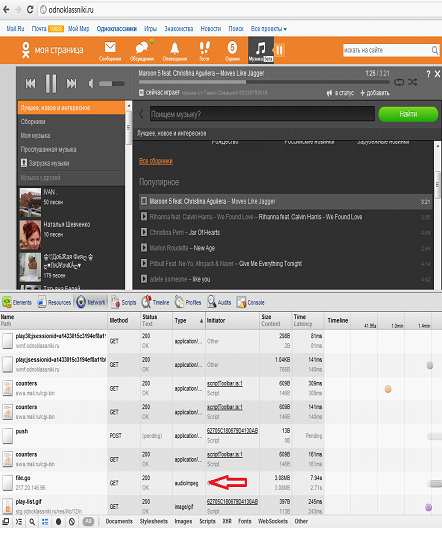Click the site search field in header
Image resolution: width=442 pixels, height=539 pixels.
click(x=387, y=51)
